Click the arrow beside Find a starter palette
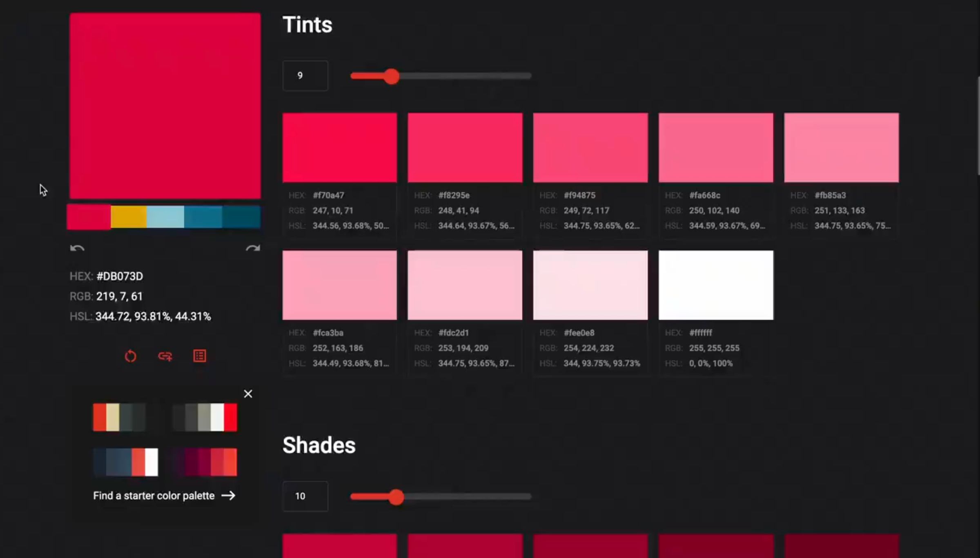The height and width of the screenshot is (558, 980). (229, 496)
